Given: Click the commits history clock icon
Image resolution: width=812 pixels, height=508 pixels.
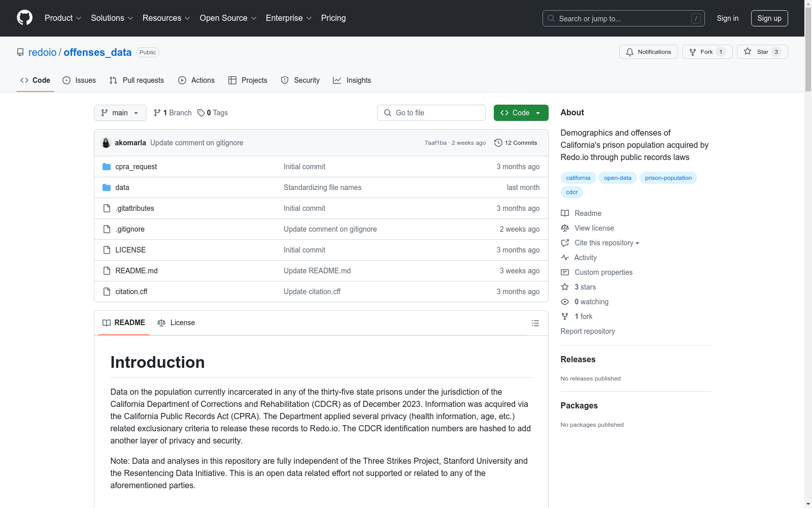Looking at the screenshot, I should (x=498, y=143).
